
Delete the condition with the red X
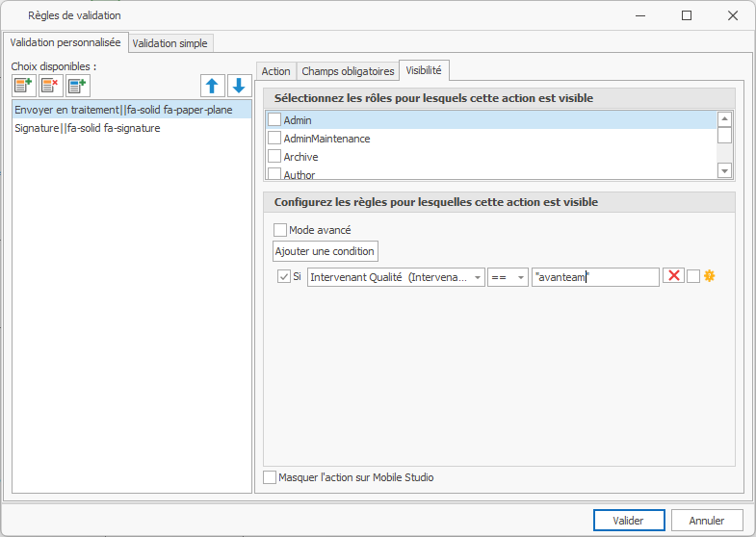click(x=673, y=276)
